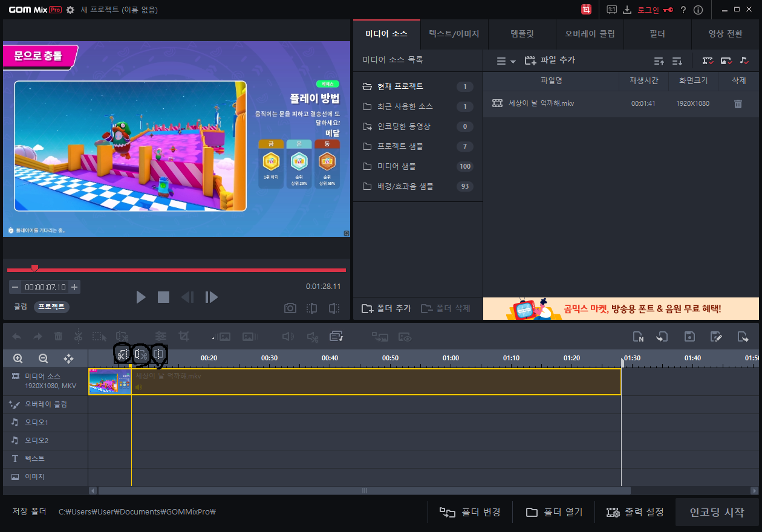Click the sliders adjustment icon in timeline toolbar

click(160, 336)
